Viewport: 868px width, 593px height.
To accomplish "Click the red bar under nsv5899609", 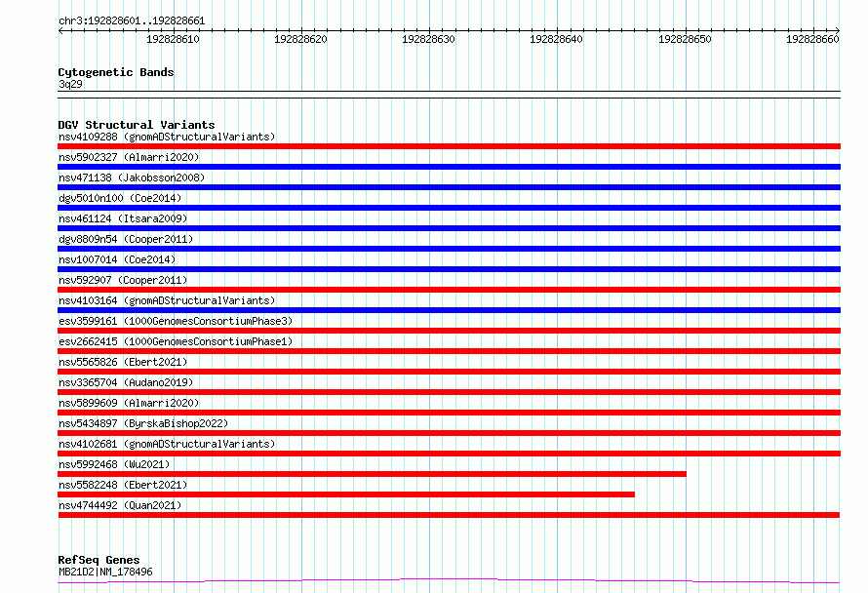I will click(x=449, y=413).
